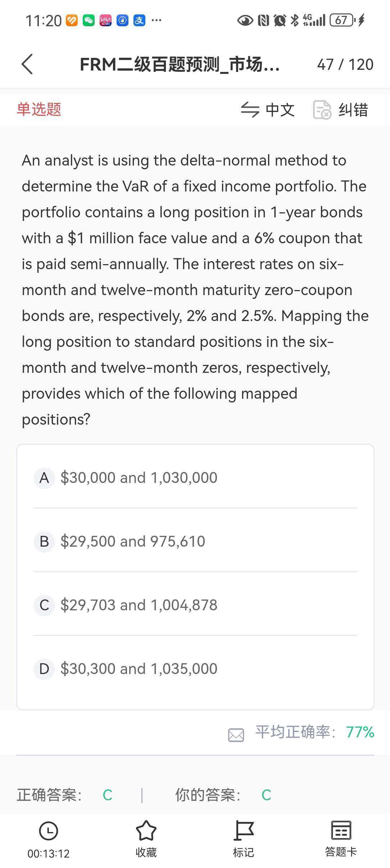Tap the star favorite icon
This screenshot has width=390, height=868.
pyautogui.click(x=146, y=831)
